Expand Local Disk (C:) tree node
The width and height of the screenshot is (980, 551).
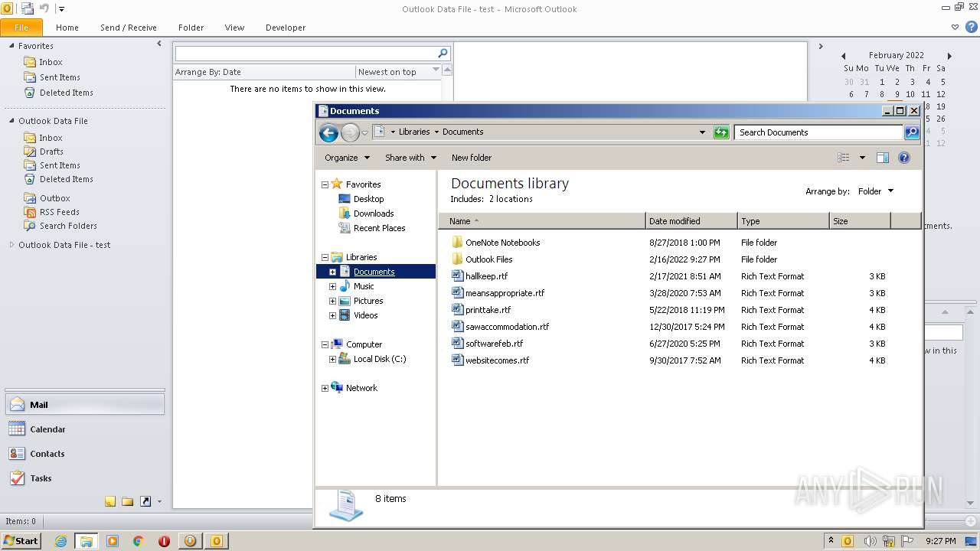point(332,359)
